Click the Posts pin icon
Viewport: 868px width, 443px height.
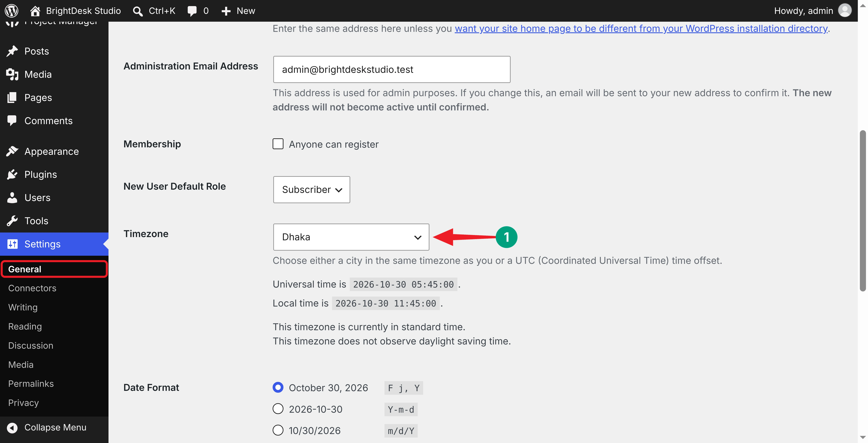(12, 51)
